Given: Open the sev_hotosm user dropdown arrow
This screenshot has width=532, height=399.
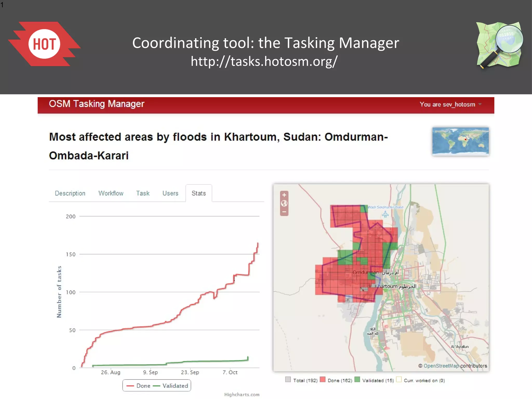Looking at the screenshot, I should (x=480, y=104).
